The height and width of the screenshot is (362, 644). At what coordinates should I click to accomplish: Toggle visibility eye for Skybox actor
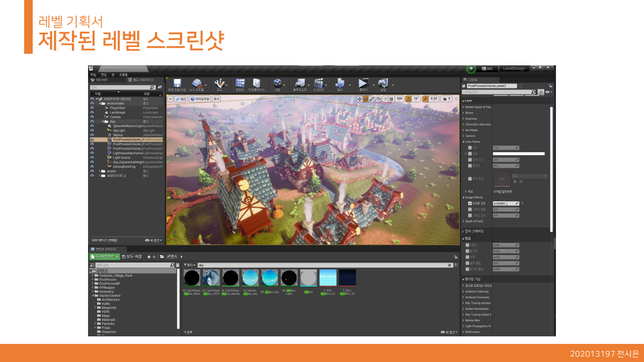92,135
